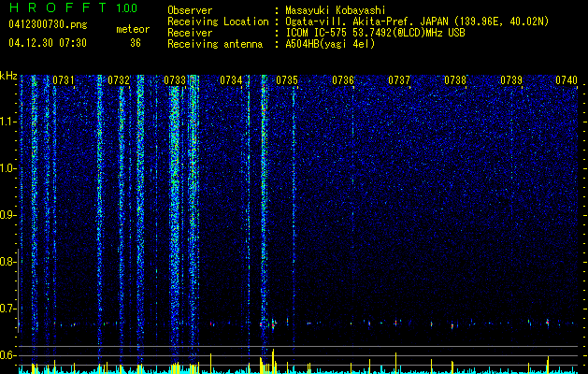Click the 0732 time marker
The height and width of the screenshot is (374, 588).
point(119,80)
